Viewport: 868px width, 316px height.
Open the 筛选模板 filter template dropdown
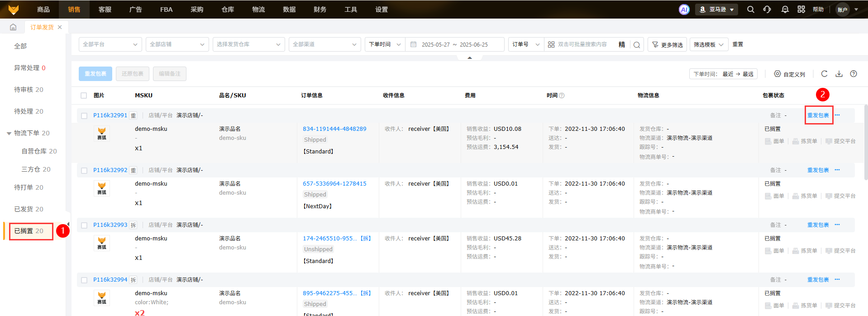[x=708, y=44]
